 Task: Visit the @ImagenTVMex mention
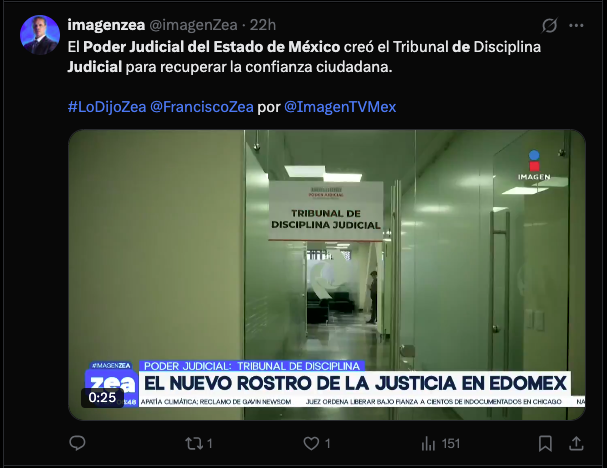340,107
